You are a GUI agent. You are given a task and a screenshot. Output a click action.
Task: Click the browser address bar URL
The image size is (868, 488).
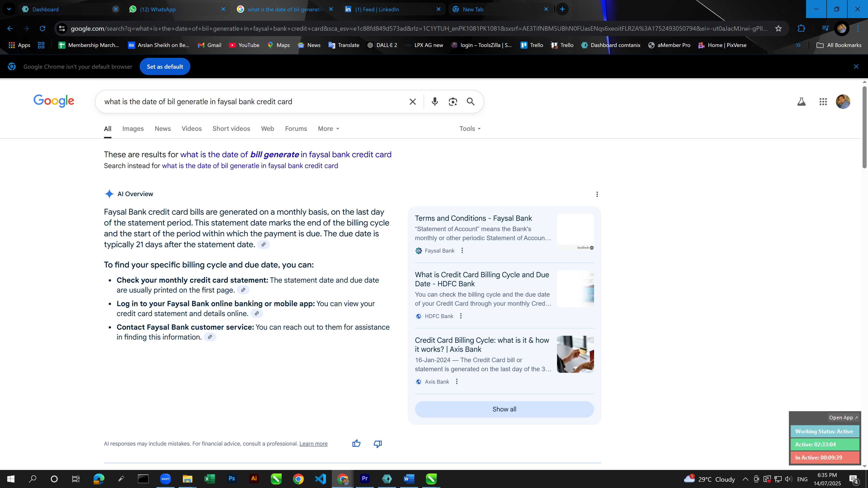point(419,28)
